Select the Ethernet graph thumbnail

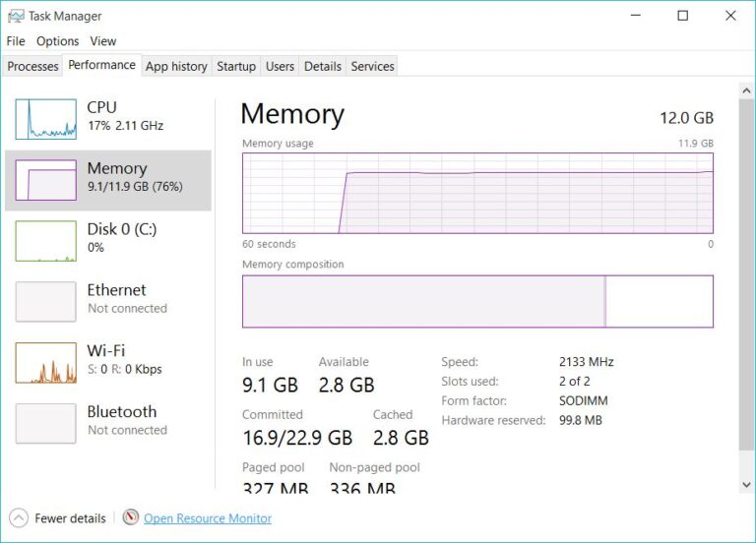coord(45,302)
